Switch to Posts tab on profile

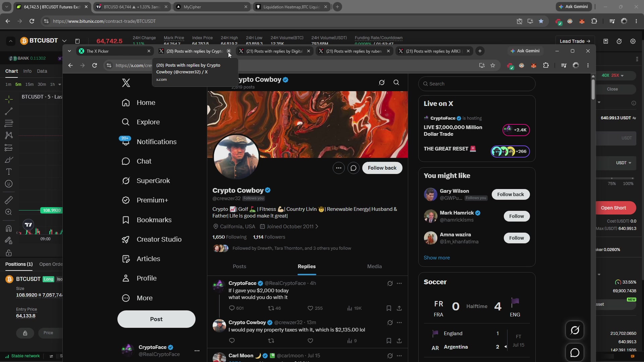click(x=239, y=266)
